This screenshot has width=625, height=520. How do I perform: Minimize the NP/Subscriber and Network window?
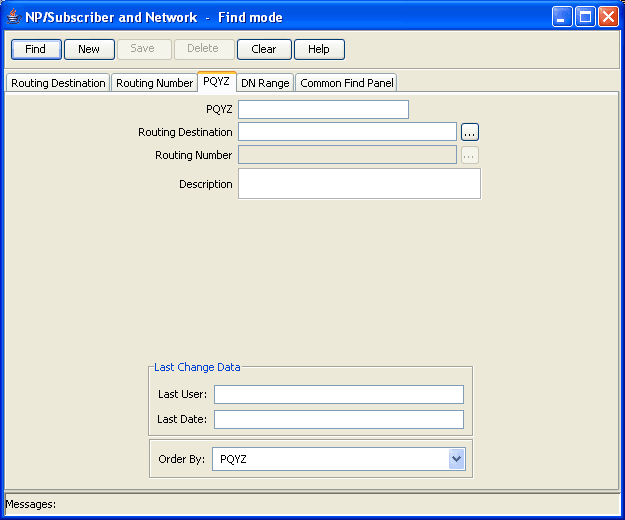[x=562, y=17]
